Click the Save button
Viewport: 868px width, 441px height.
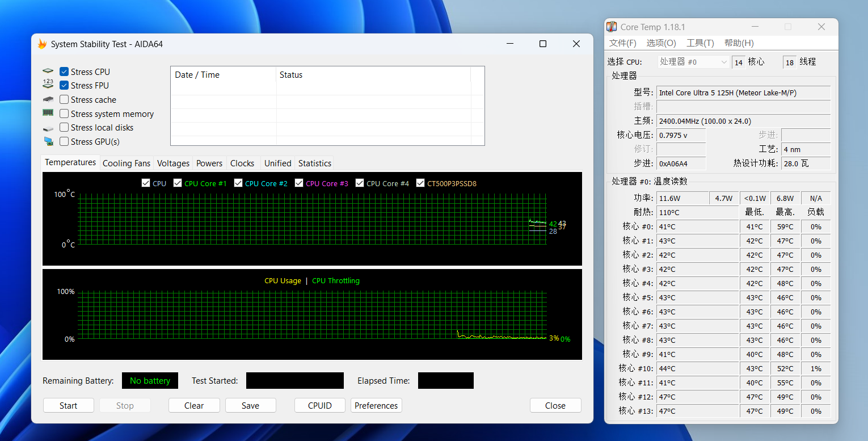[x=251, y=405]
